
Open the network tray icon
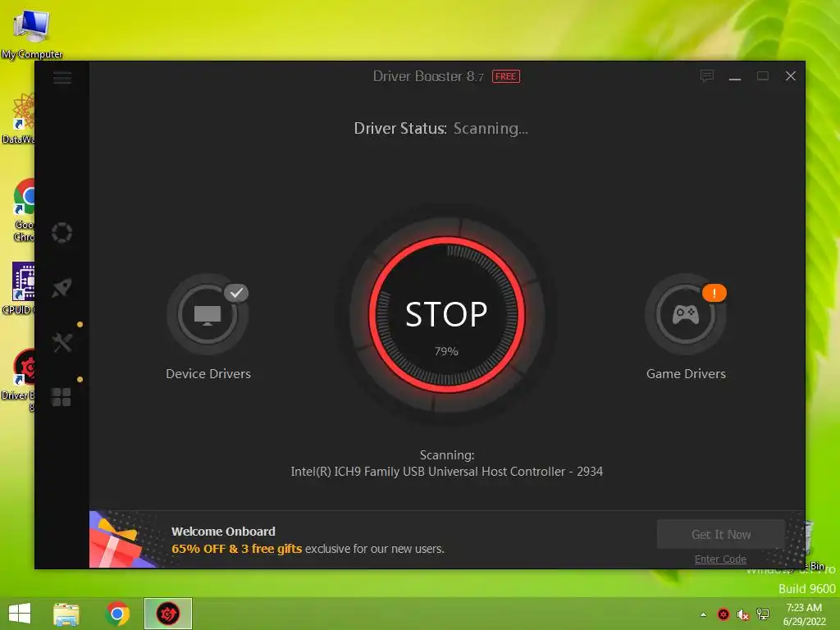(763, 614)
